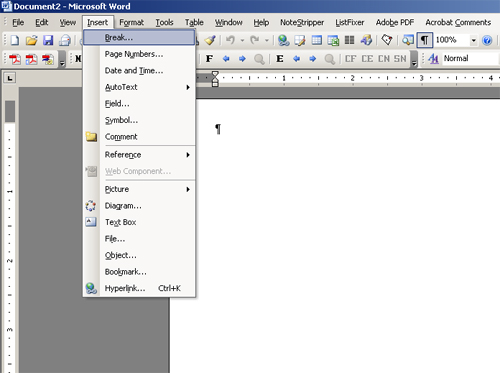Choose Page Numbers... menu entry
Screen dimensions: 500x373
click(139, 54)
